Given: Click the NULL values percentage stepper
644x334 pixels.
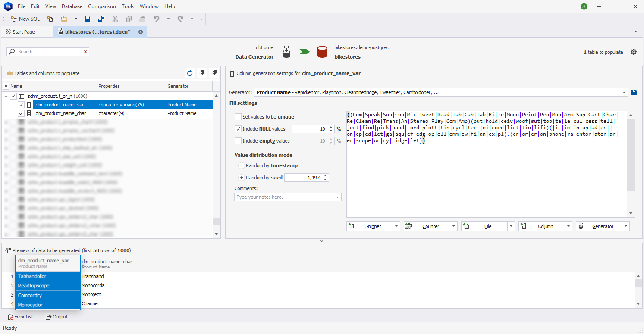Looking at the screenshot, I should pos(331,129).
